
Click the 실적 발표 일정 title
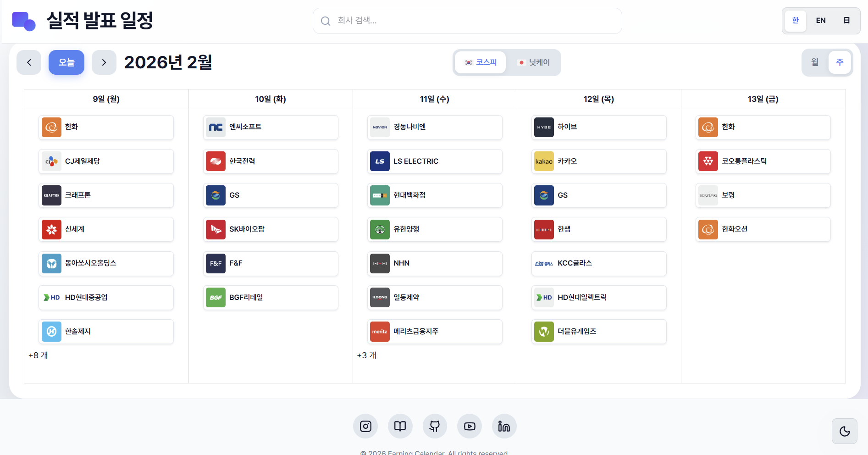tap(100, 21)
